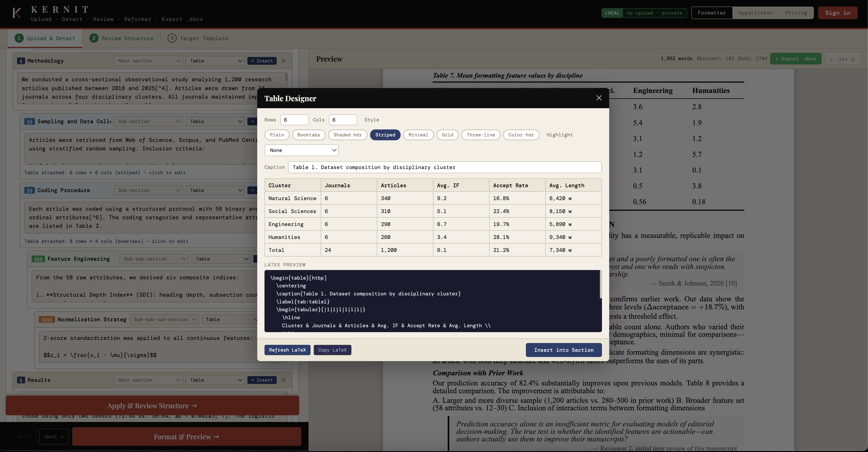
Task: Switch to Three-line table style
Action: 481,135
